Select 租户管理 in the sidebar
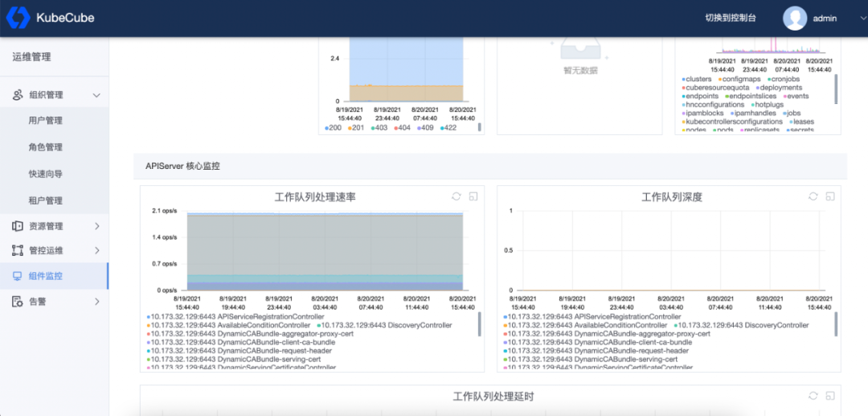Image resolution: width=868 pixels, height=416 pixels. pyautogui.click(x=45, y=200)
